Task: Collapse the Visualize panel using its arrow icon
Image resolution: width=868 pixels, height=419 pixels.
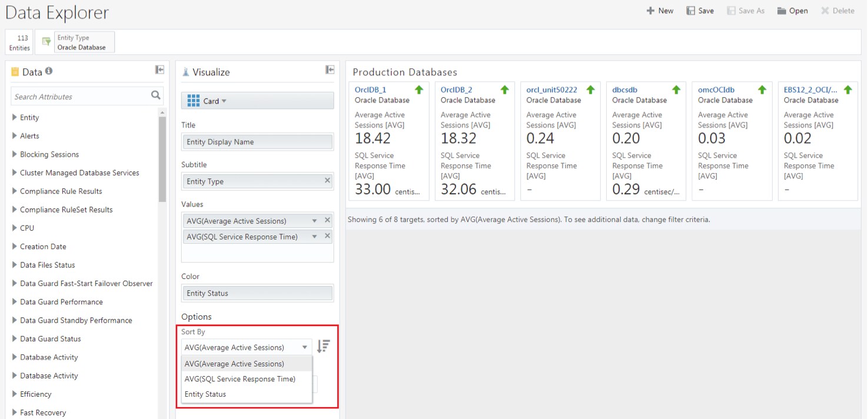Action: click(330, 70)
